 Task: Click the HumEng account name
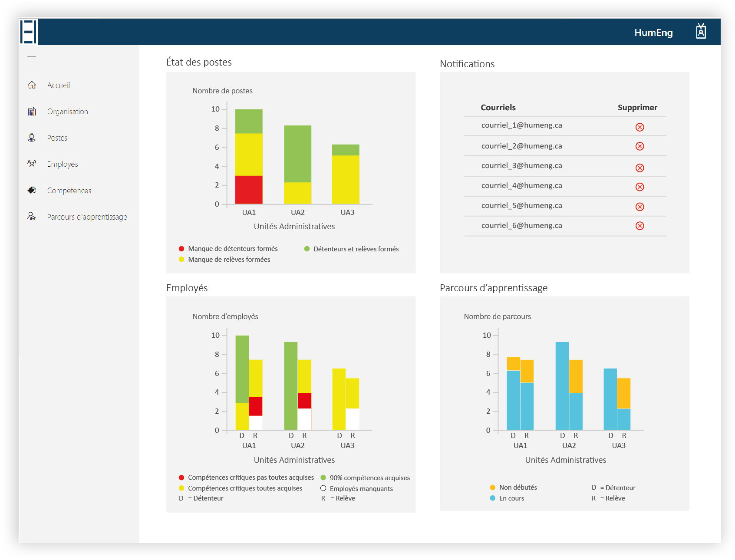[653, 33]
